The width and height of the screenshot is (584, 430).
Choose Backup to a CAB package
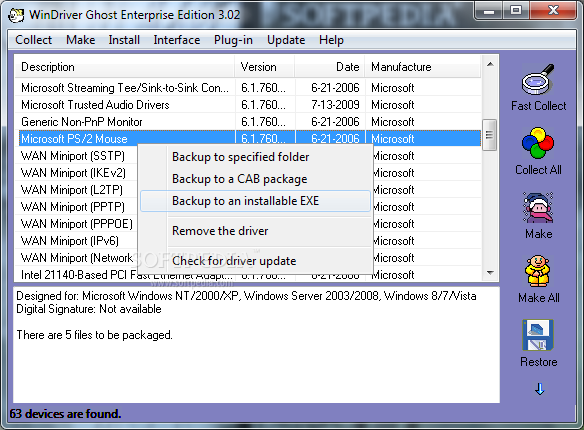256,179
